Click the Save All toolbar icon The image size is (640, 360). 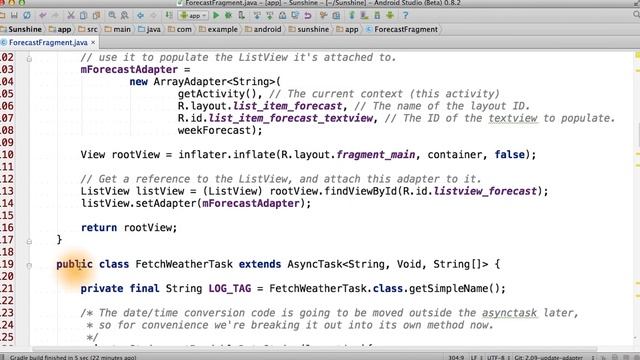click(x=15, y=16)
